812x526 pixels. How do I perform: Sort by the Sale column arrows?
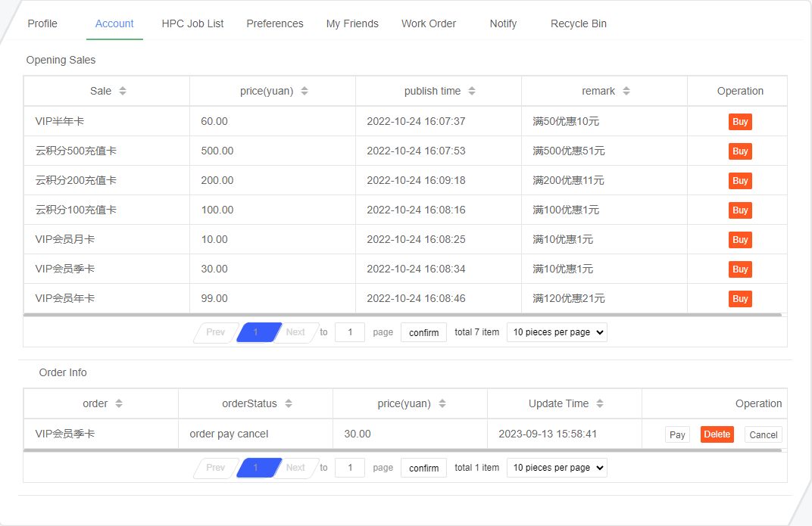(122, 91)
